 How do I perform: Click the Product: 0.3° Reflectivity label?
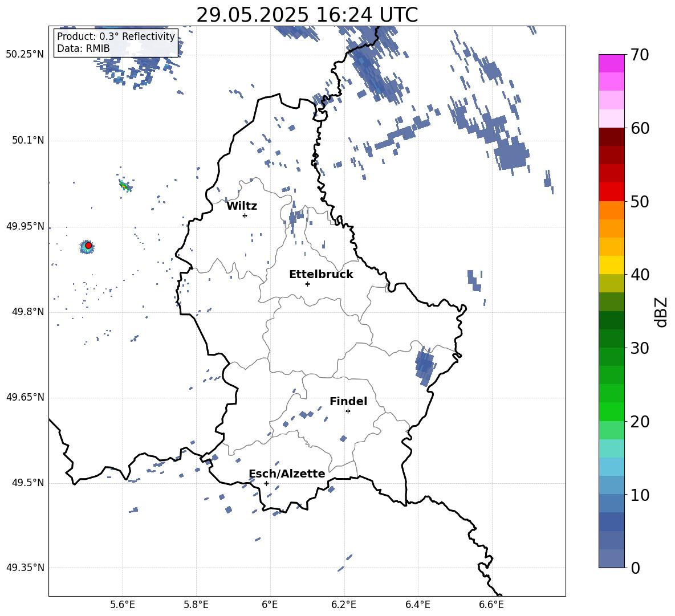(x=116, y=36)
